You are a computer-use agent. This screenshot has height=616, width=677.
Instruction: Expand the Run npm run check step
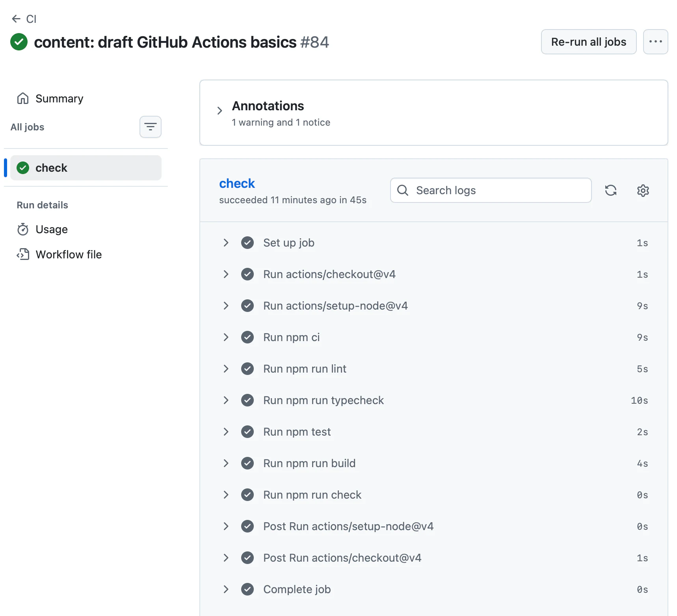point(433,495)
